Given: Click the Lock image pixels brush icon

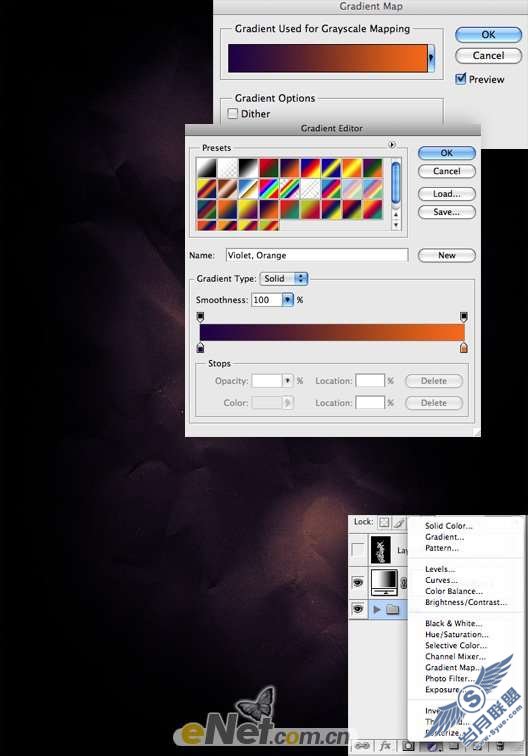Looking at the screenshot, I should click(399, 522).
